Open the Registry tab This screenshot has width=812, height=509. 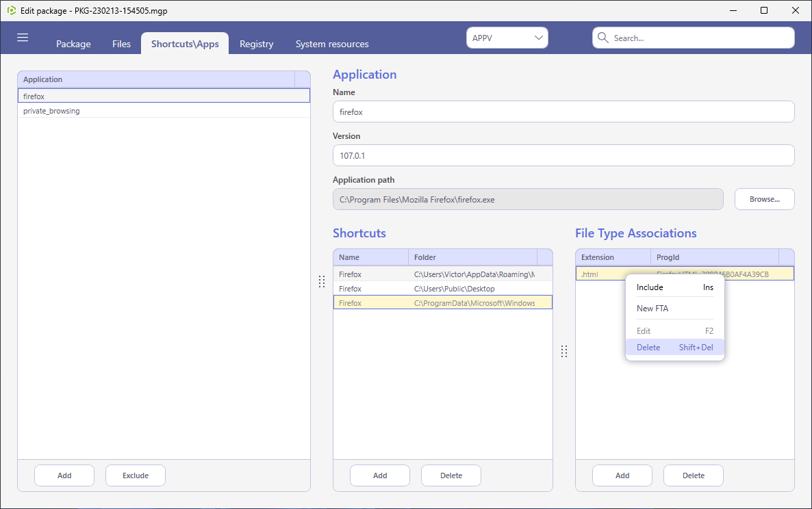256,44
